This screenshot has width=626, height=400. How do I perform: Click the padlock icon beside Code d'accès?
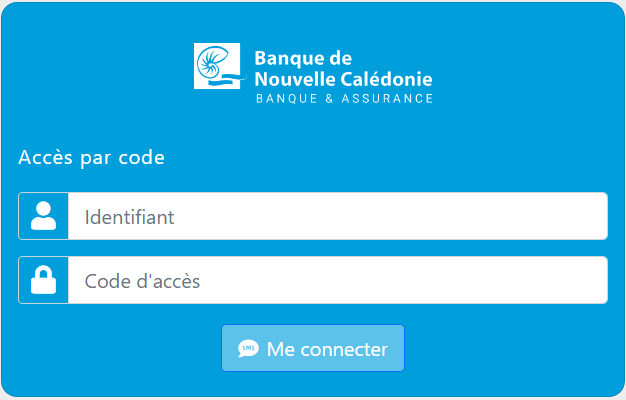(x=43, y=280)
